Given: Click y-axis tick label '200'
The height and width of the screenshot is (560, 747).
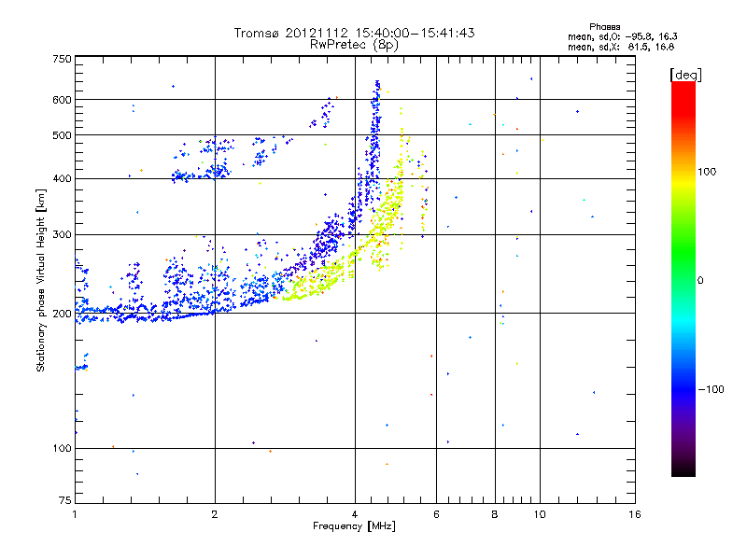Looking at the screenshot, I should pos(62,314).
